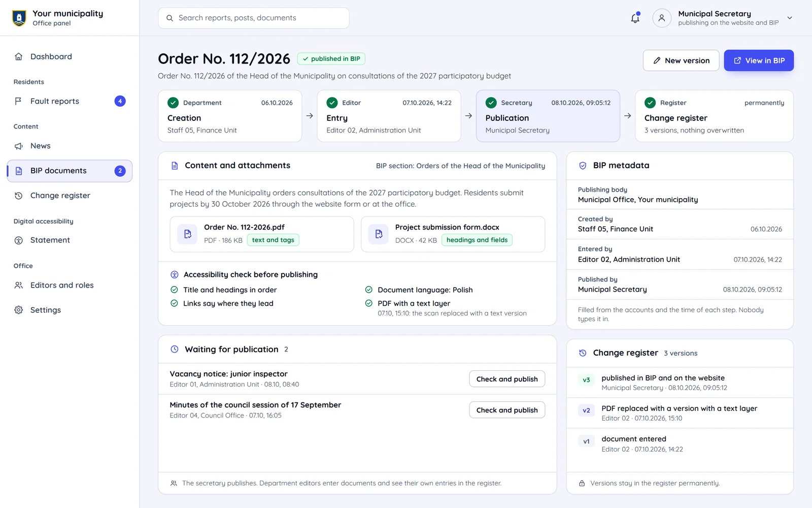Click the green check on Entry step

coord(332,103)
